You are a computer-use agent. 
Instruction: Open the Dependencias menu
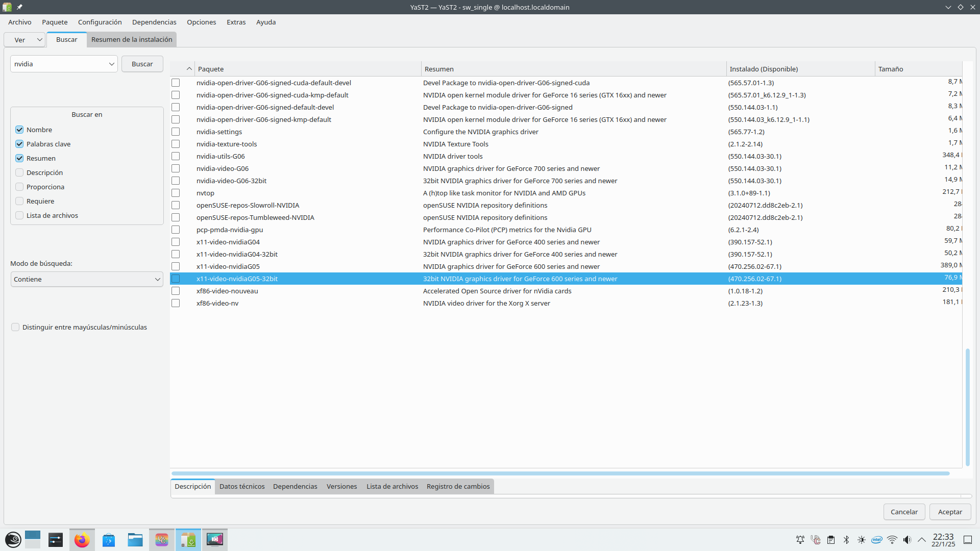(x=154, y=22)
